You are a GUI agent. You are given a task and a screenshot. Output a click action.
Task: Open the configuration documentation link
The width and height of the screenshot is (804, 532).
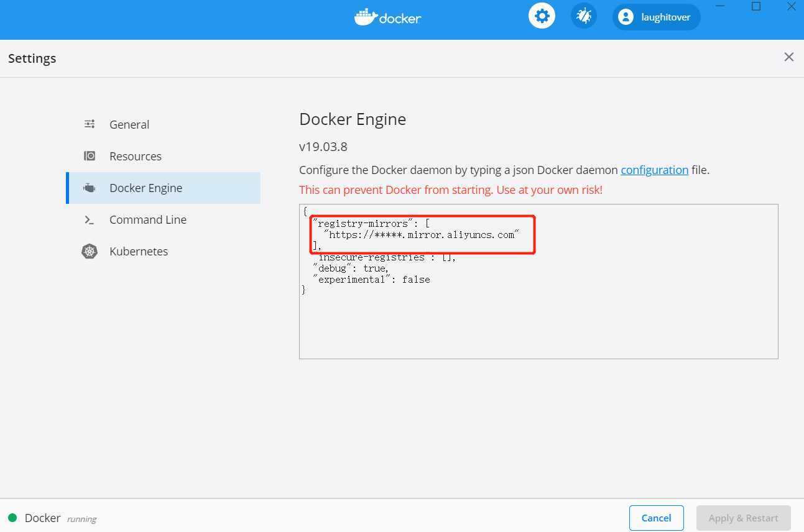[x=654, y=170]
